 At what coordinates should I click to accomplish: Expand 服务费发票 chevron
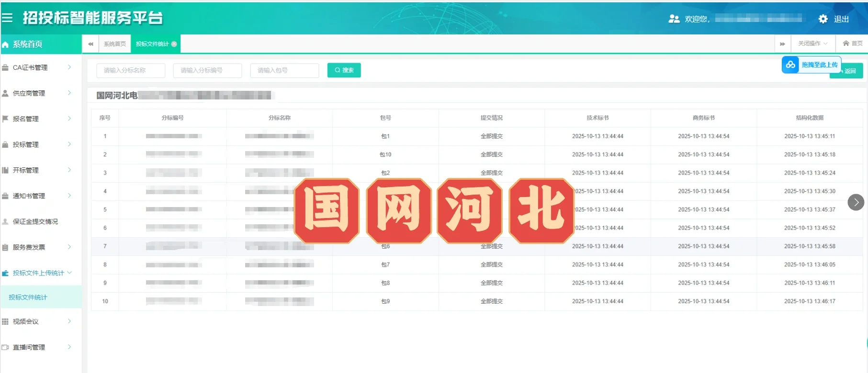69,247
